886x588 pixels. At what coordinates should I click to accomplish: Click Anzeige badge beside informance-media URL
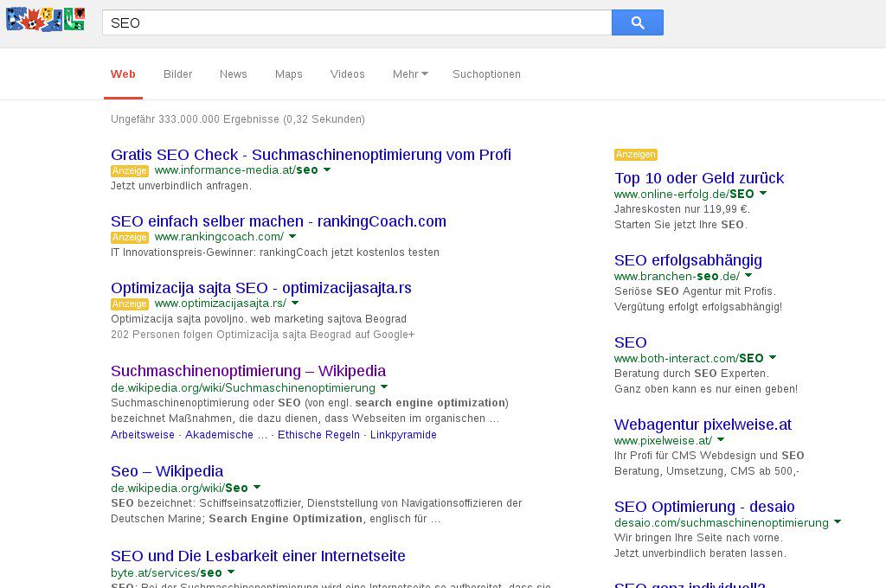coord(130,171)
